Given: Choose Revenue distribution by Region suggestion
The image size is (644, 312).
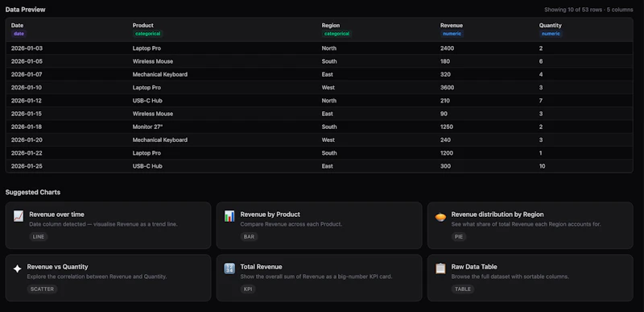Looking at the screenshot, I should 530,225.
